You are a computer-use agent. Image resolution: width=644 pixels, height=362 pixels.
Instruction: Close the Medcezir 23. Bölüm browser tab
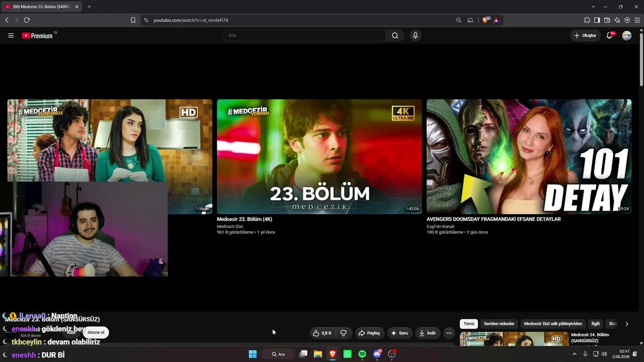[76, 7]
